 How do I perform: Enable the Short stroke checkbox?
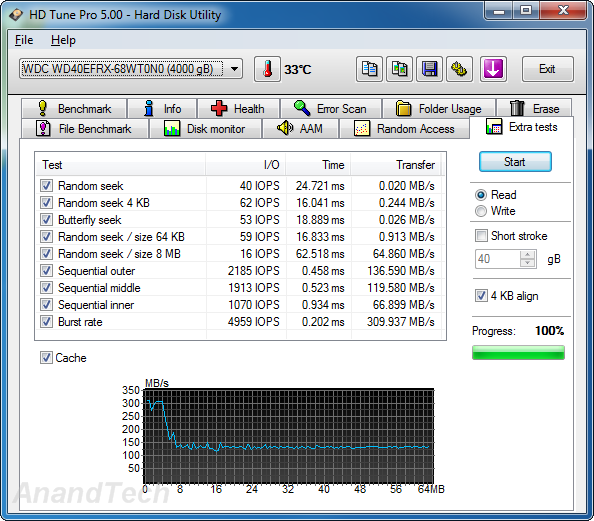coord(481,236)
